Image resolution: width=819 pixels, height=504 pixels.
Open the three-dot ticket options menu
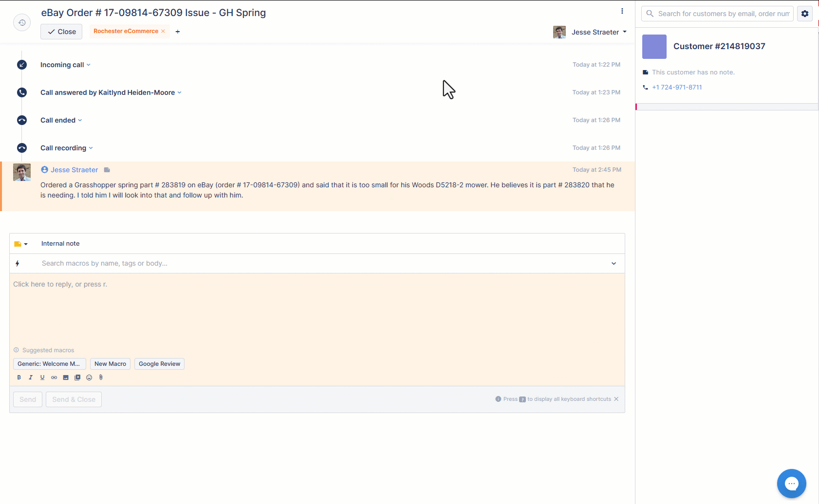tap(622, 11)
